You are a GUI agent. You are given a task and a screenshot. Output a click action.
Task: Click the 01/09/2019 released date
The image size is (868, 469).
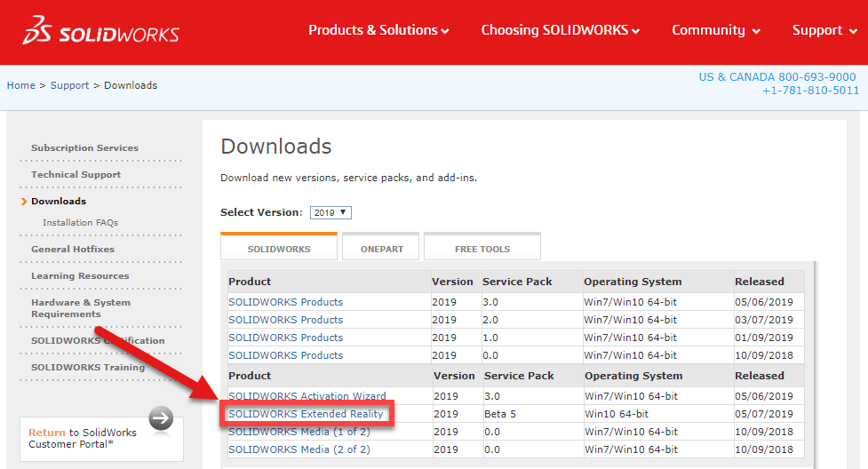(764, 338)
